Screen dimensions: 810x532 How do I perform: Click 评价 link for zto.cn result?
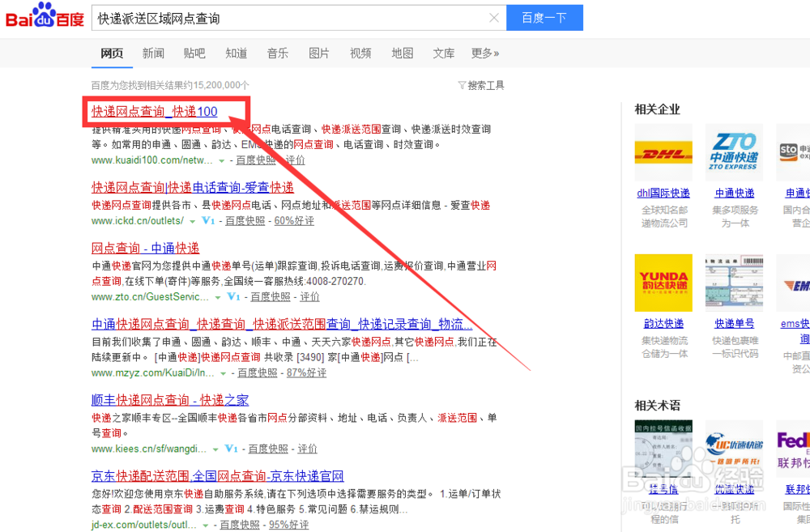pos(309,296)
